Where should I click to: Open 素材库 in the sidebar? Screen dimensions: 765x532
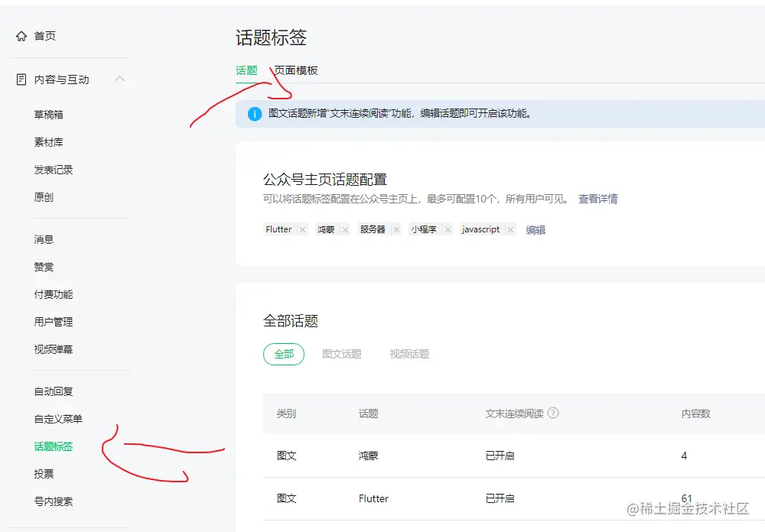coord(48,142)
